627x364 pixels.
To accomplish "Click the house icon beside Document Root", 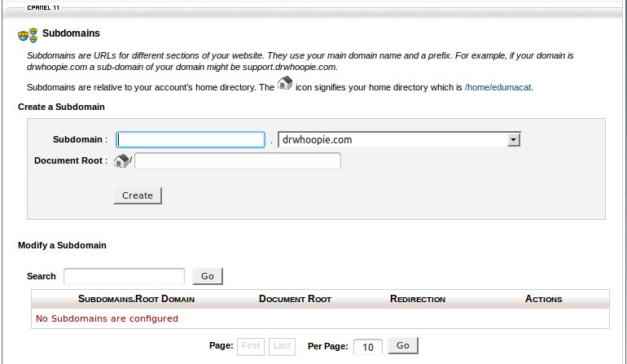I will point(121,161).
